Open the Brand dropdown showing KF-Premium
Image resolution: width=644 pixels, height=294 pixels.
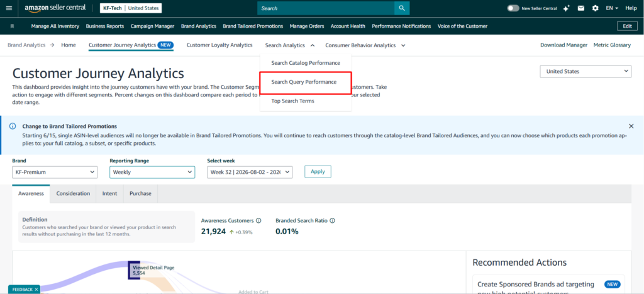55,172
